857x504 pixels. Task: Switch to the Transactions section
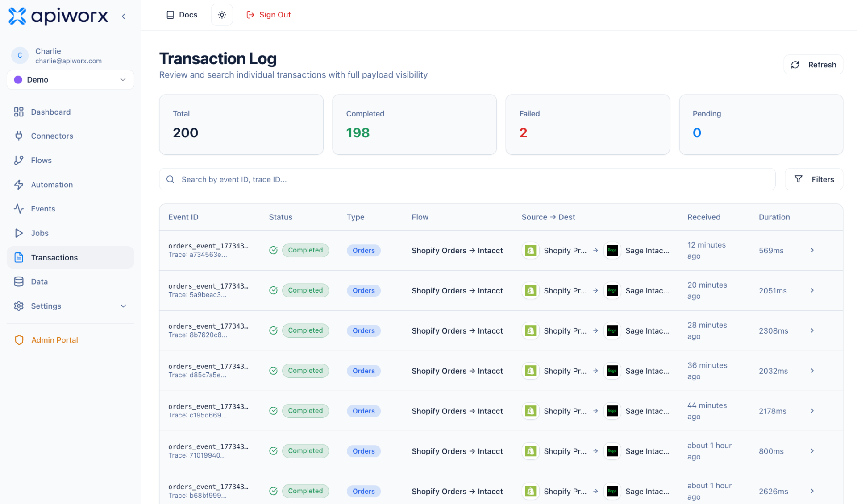[54, 257]
